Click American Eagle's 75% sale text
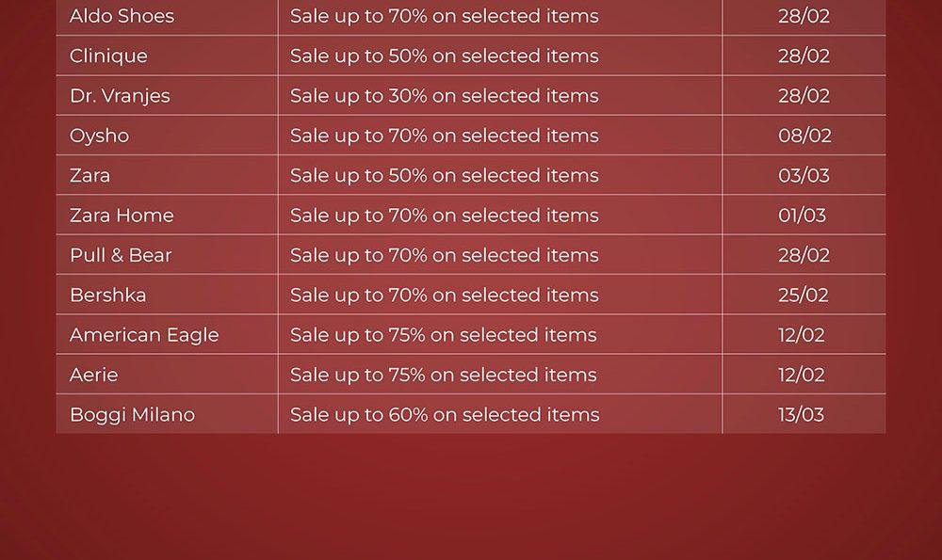Image resolution: width=942 pixels, height=560 pixels. (x=443, y=335)
